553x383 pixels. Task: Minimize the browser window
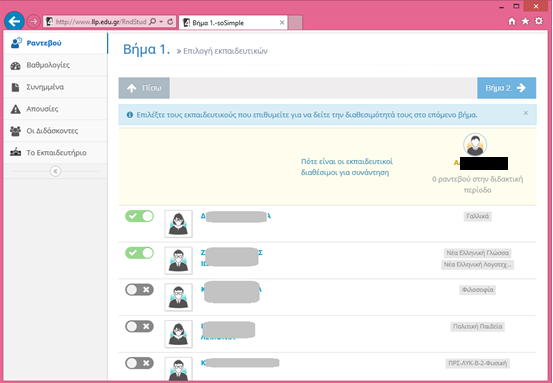pyautogui.click(x=502, y=7)
